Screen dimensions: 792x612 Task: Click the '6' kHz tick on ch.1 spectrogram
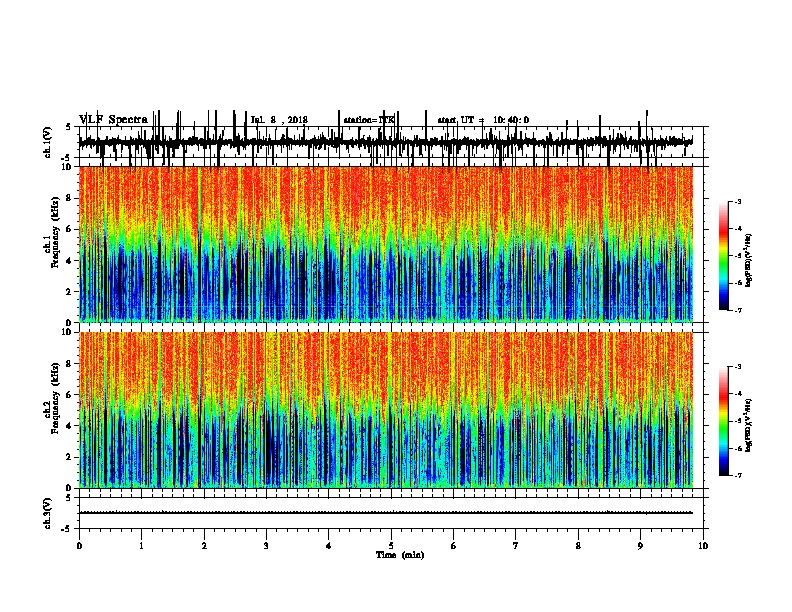pyautogui.click(x=70, y=230)
